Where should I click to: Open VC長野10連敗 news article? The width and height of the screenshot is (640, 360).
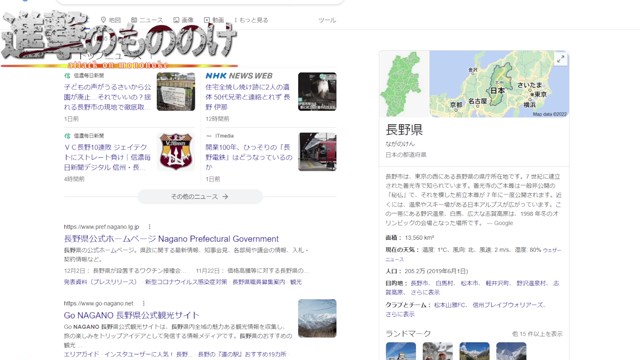point(107,157)
